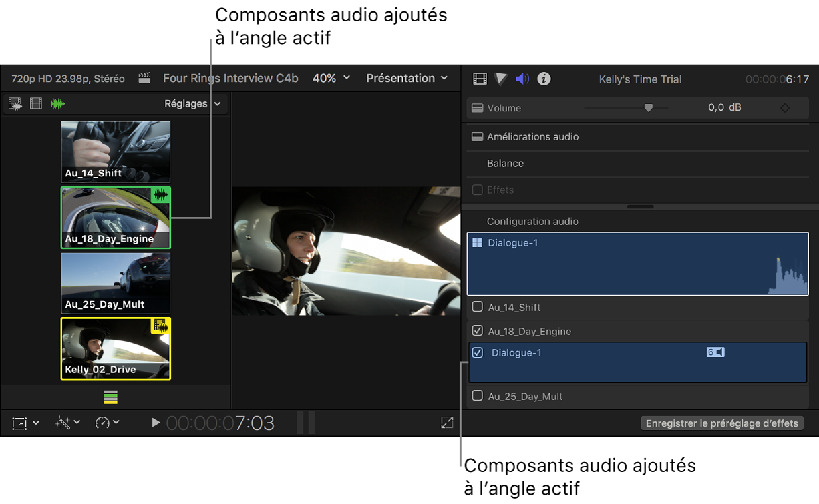Viewport: 819px width, 504px height.
Task: Toggle the Effets checkbox
Action: (x=478, y=190)
